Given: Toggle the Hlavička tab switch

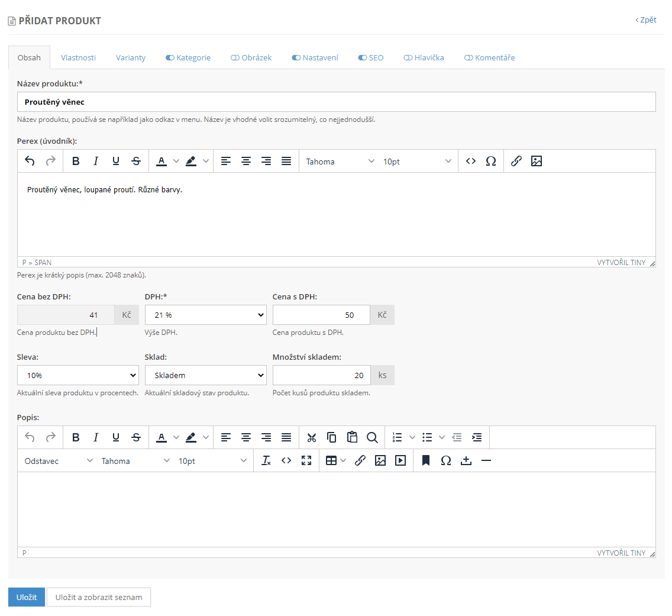Looking at the screenshot, I should click(x=408, y=58).
